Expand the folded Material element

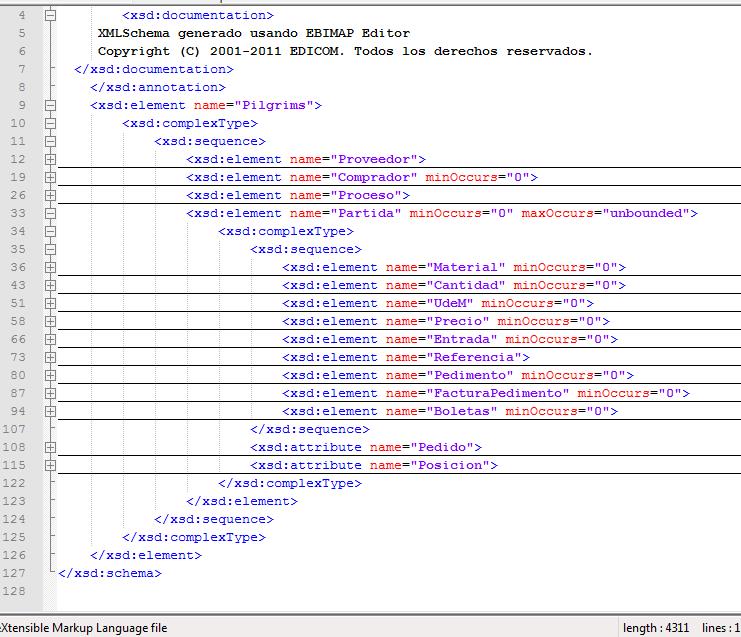pos(50,268)
